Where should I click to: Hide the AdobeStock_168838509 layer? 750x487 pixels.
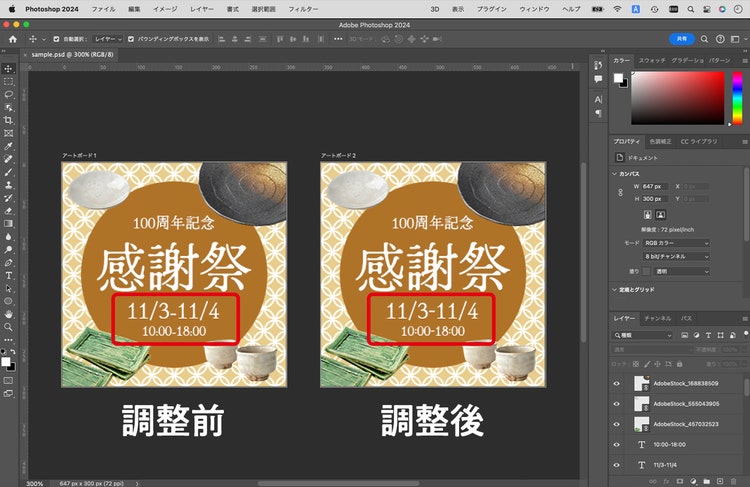[617, 384]
